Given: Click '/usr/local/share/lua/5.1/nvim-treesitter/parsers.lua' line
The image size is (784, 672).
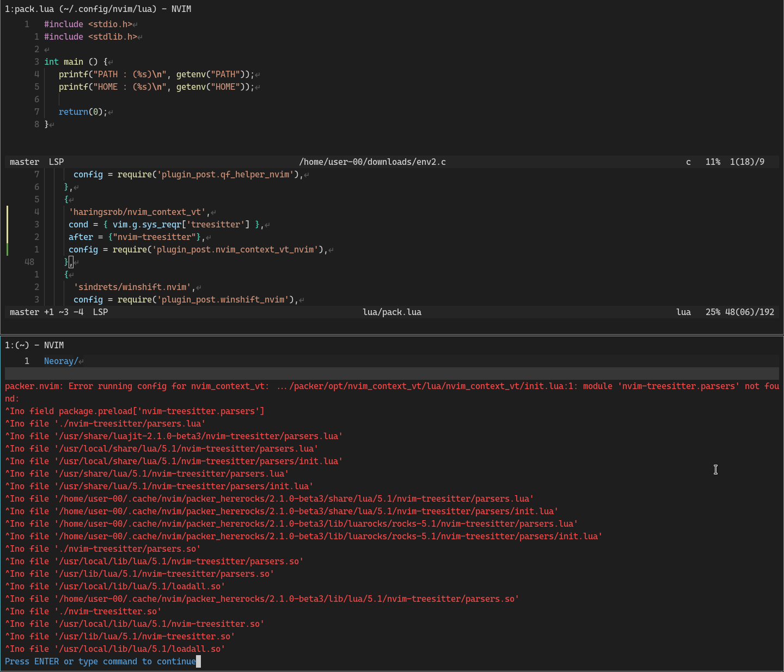Looking at the screenshot, I should point(162,448).
